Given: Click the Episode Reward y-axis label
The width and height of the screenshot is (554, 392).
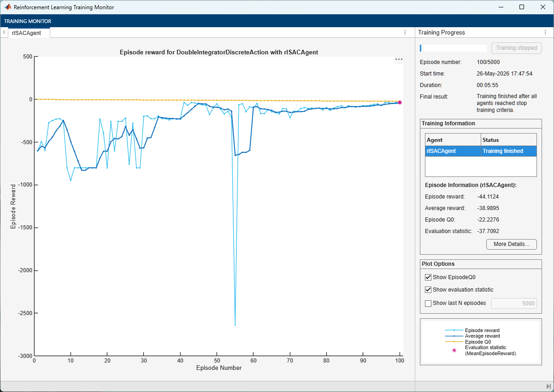Looking at the screenshot, I should coord(13,206).
